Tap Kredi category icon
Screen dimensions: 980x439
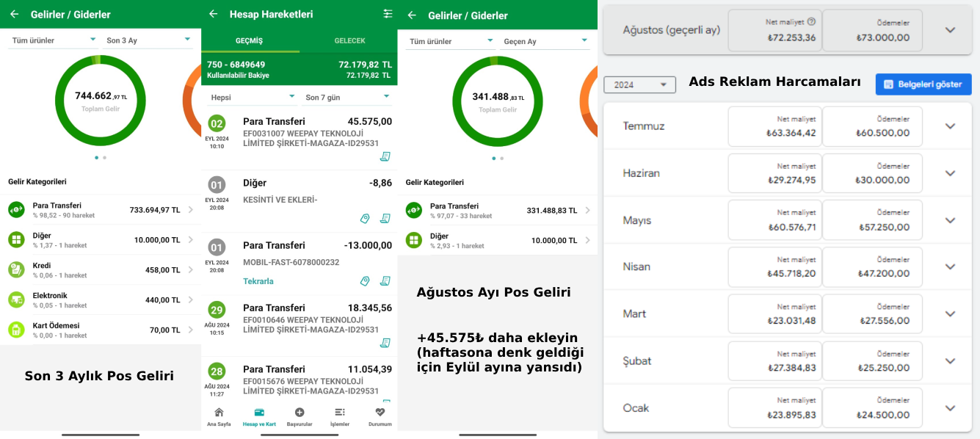pos(16,270)
